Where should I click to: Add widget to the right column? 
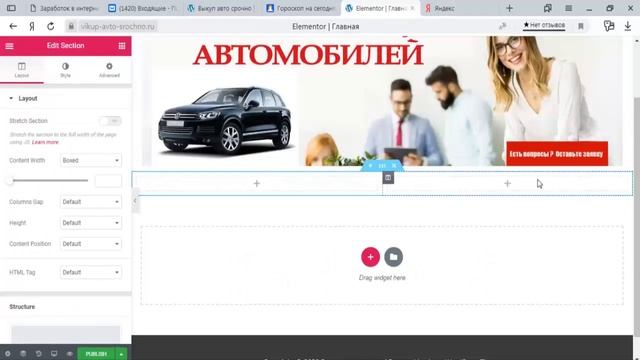pyautogui.click(x=507, y=184)
